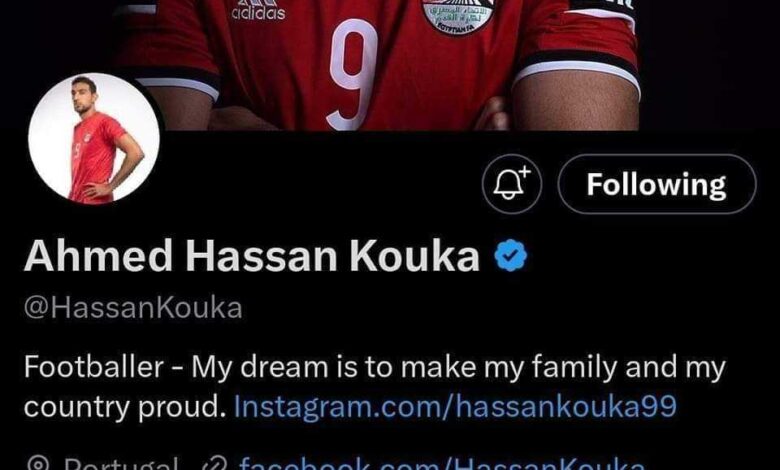
Task: Click the Egyptian FA crest in banner
Action: point(458,16)
